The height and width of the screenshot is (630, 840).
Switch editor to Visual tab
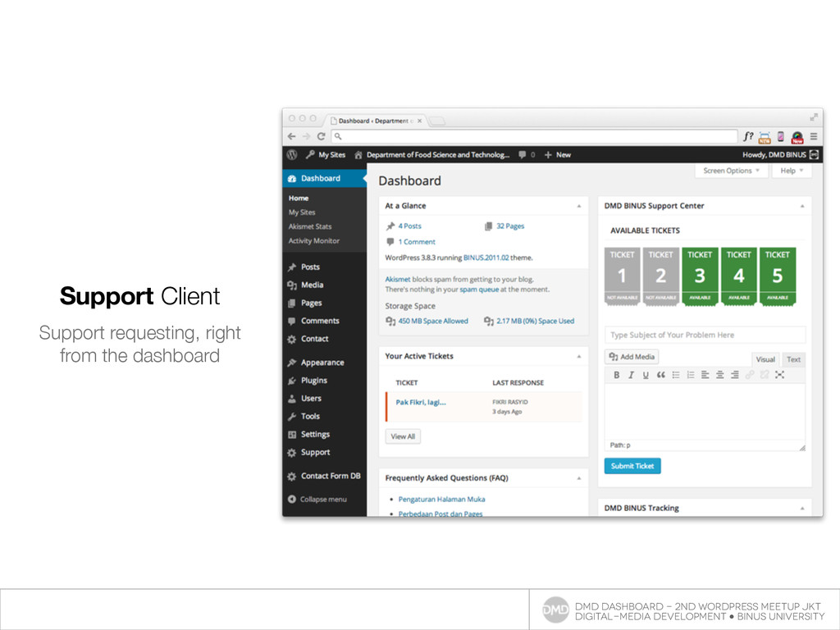coord(765,359)
